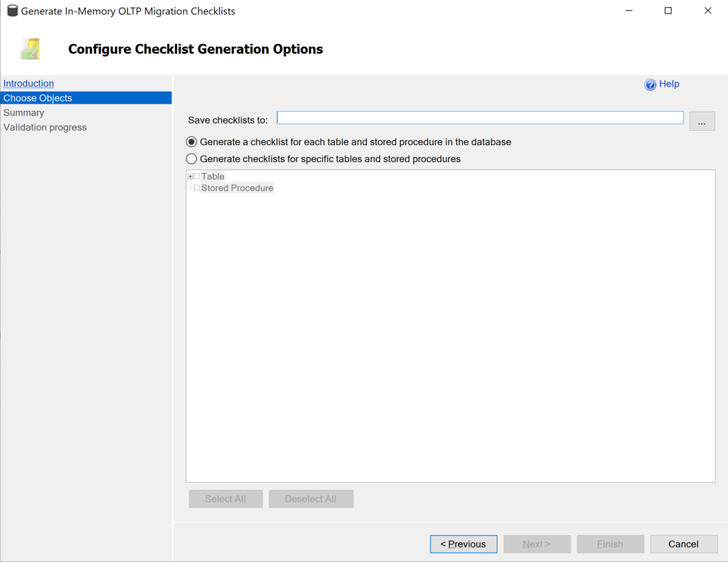This screenshot has width=728, height=562.
Task: Maximize the wizard window
Action: [x=668, y=11]
